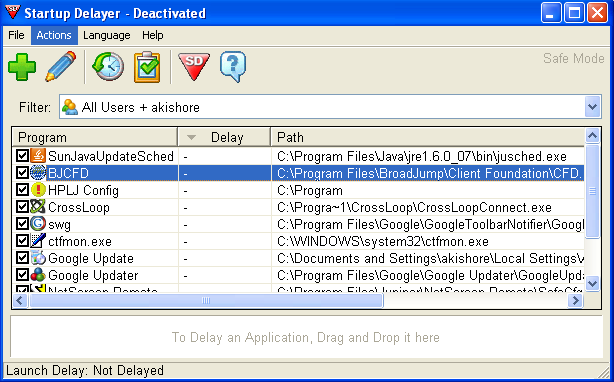Image resolution: width=614 pixels, height=382 pixels.
Task: Click the red SD triangle toolbar icon
Action: [194, 67]
